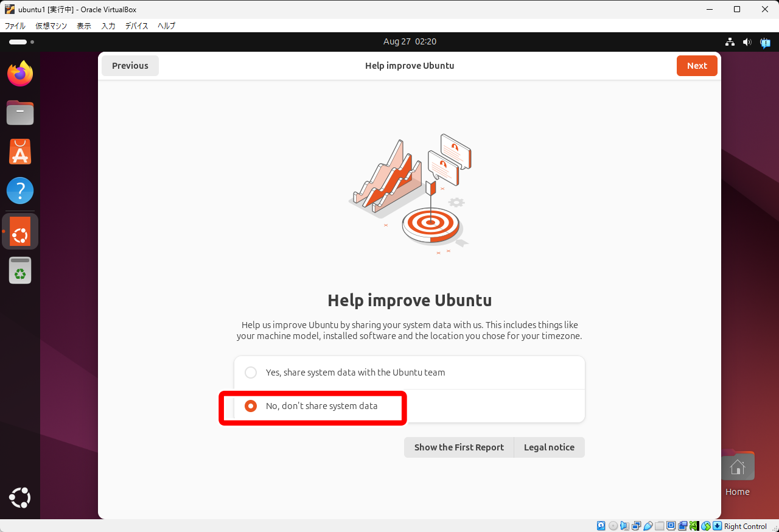The image size is (779, 532).
Task: Open the Home folder desktop icon
Action: (738, 474)
